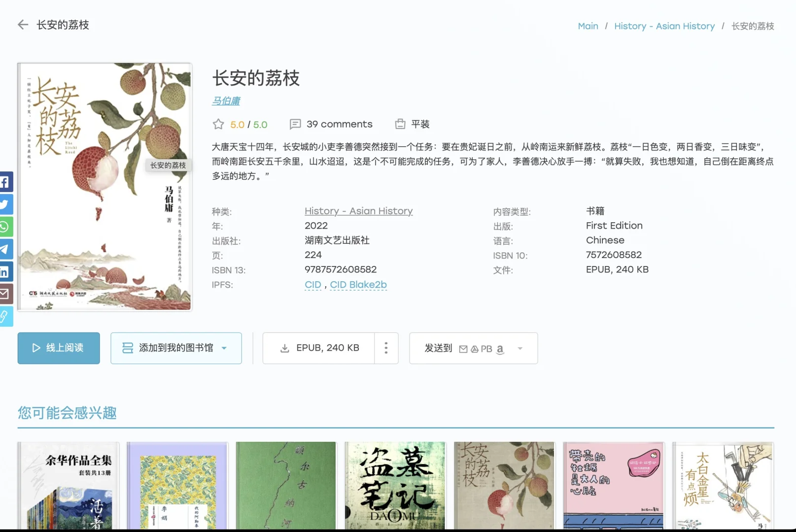Open more download options (three dots)
Screen dimensions: 796x532
pos(386,348)
